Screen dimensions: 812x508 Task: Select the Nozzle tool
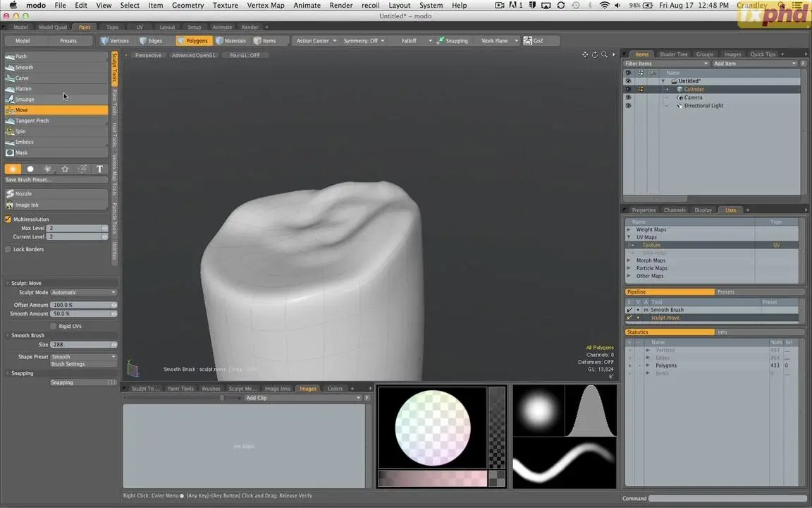click(56, 193)
